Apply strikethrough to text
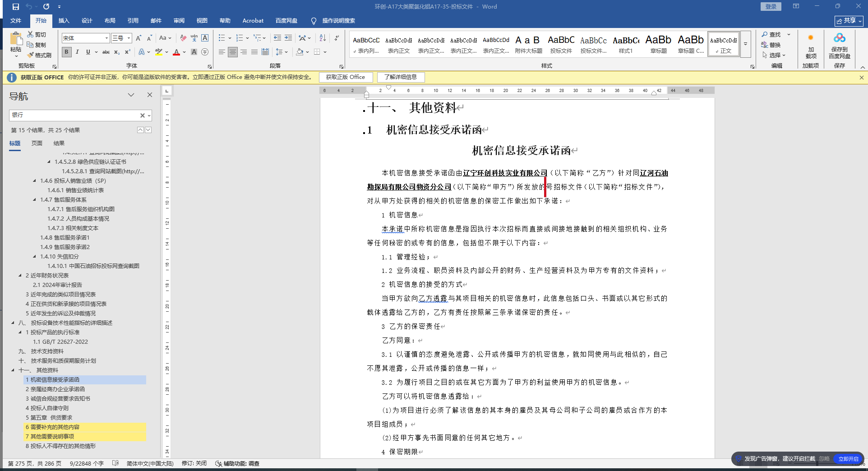 [x=106, y=52]
